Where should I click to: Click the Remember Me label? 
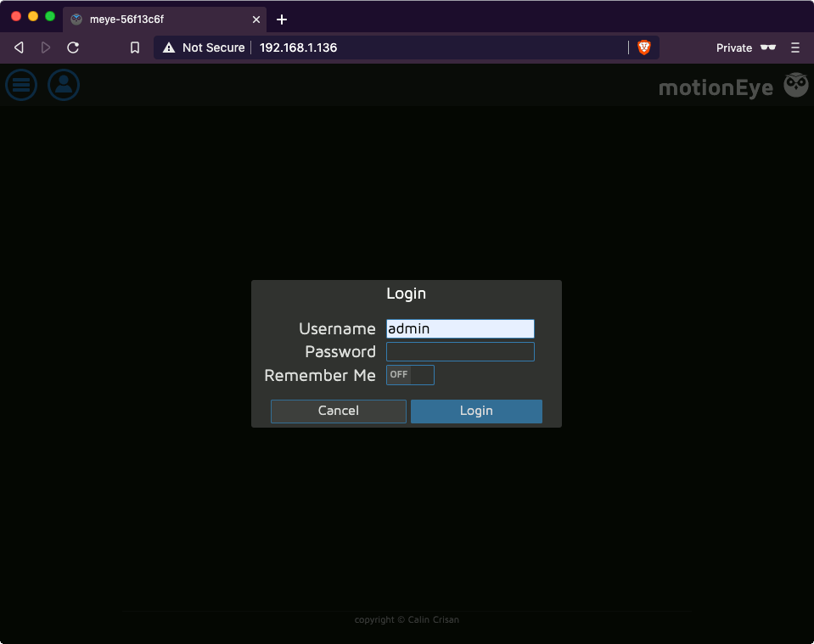click(320, 375)
